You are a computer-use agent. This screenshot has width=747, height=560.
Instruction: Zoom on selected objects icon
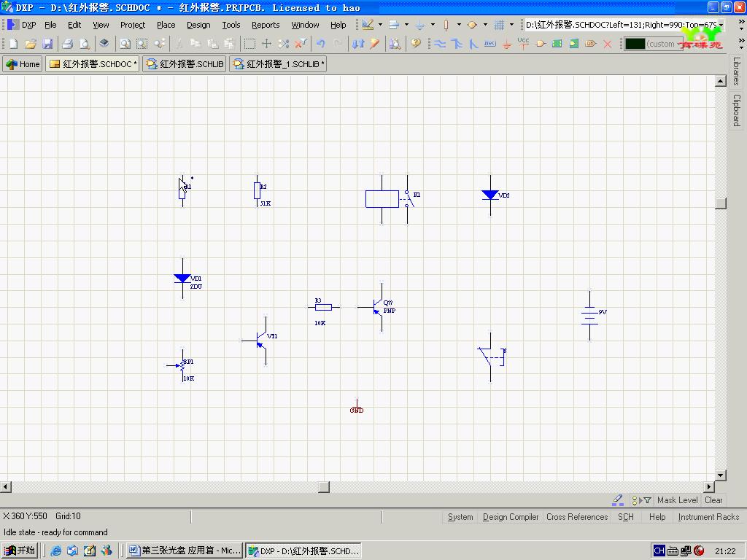click(160, 44)
